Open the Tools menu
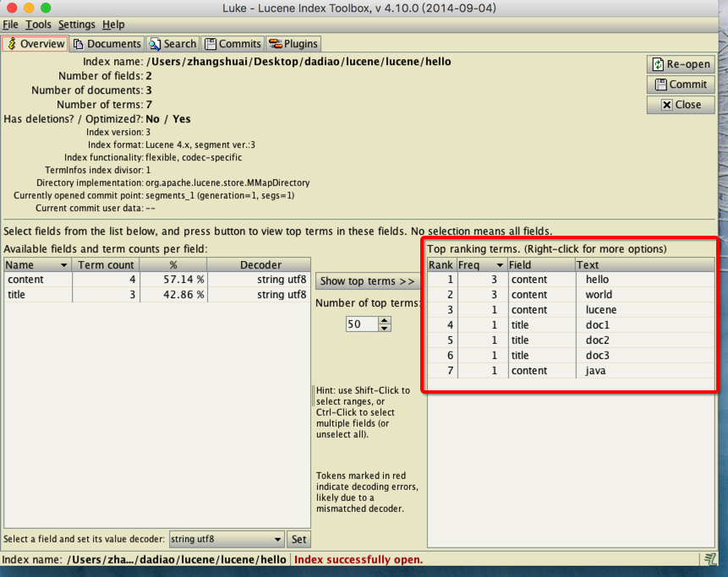Image resolution: width=728 pixels, height=577 pixels. pos(38,24)
